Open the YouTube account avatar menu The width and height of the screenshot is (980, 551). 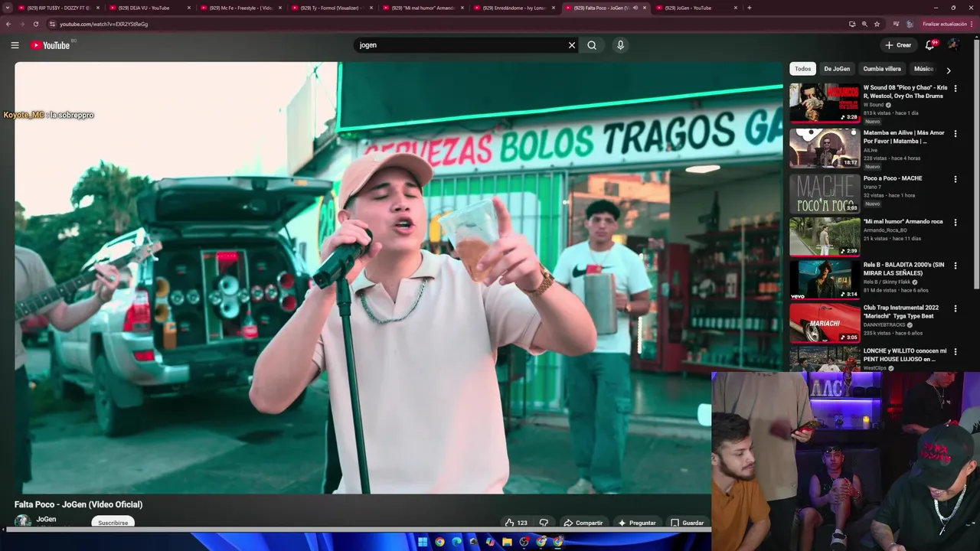click(x=953, y=45)
